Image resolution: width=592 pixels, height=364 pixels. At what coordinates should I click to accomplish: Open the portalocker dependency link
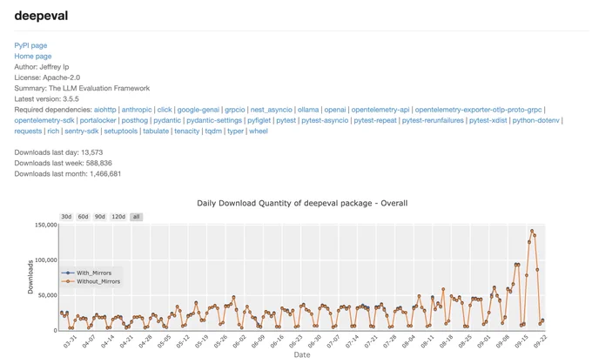pos(98,120)
